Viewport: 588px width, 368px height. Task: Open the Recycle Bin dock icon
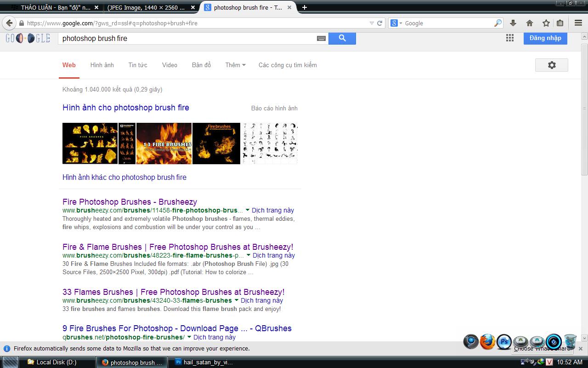(570, 342)
